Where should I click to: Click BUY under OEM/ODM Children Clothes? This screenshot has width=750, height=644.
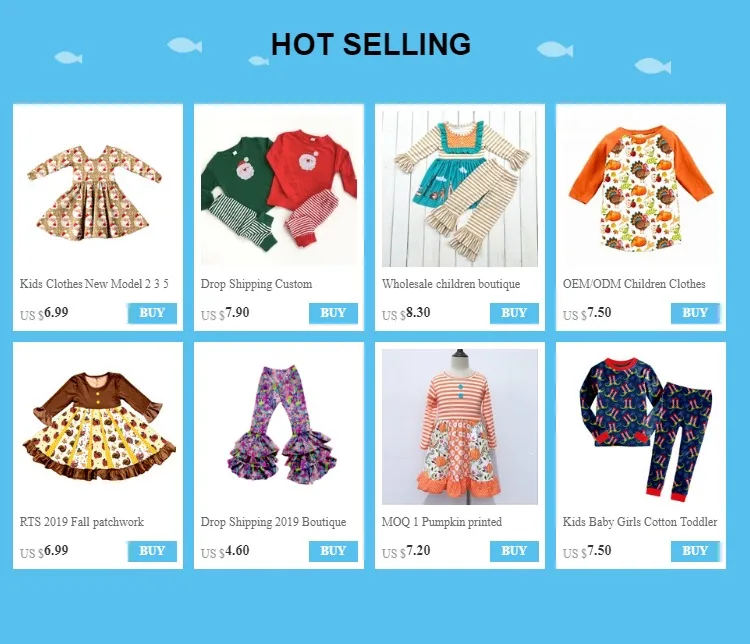point(695,313)
